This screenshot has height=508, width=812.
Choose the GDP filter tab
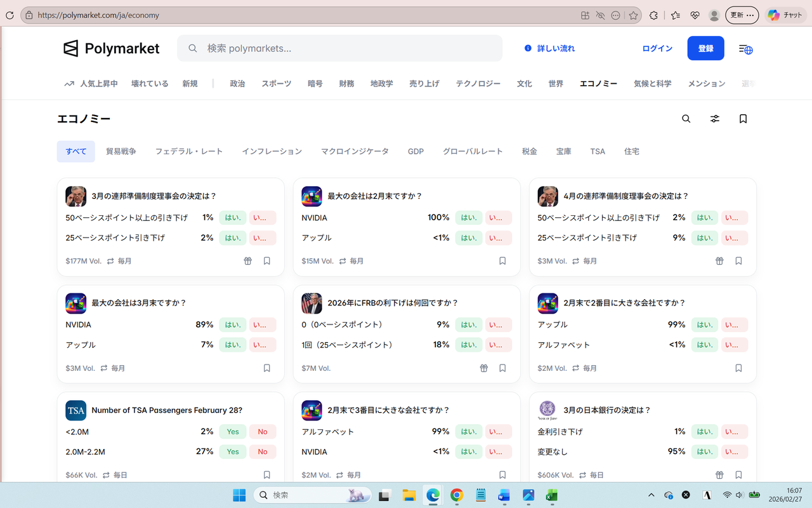click(x=416, y=152)
